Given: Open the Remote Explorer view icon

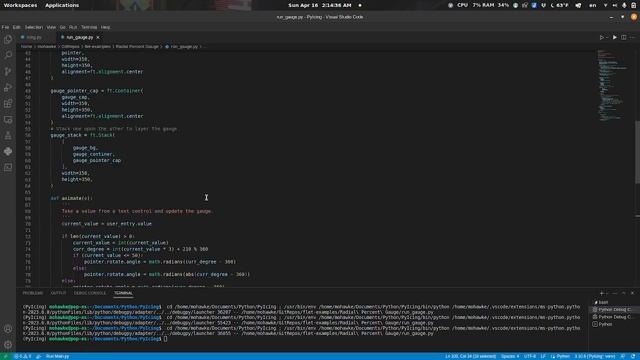Looking at the screenshot, I should point(8,120).
